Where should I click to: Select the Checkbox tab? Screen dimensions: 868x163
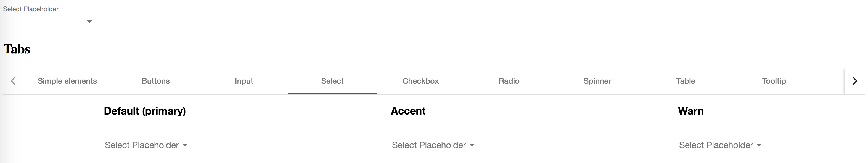[420, 81]
